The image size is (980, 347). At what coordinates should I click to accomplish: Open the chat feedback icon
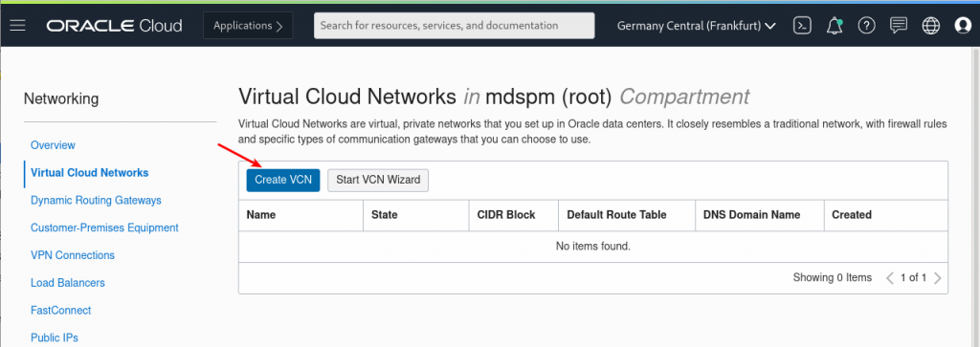click(898, 26)
